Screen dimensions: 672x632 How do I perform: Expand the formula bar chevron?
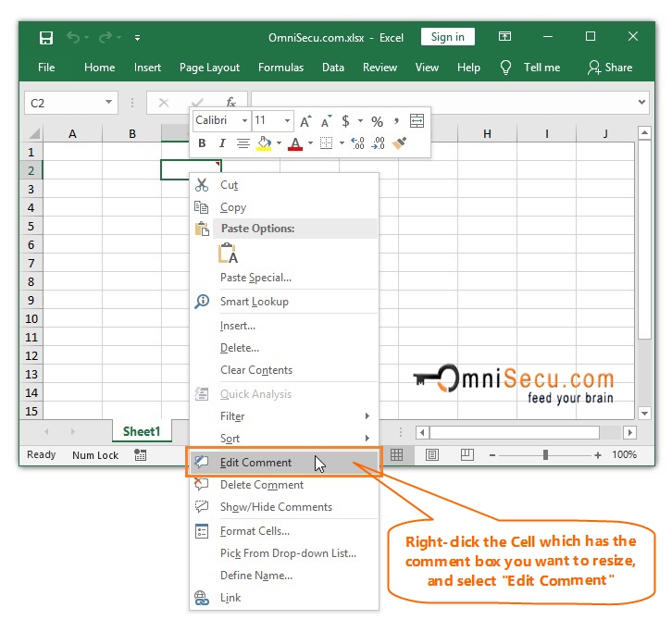pos(641,102)
